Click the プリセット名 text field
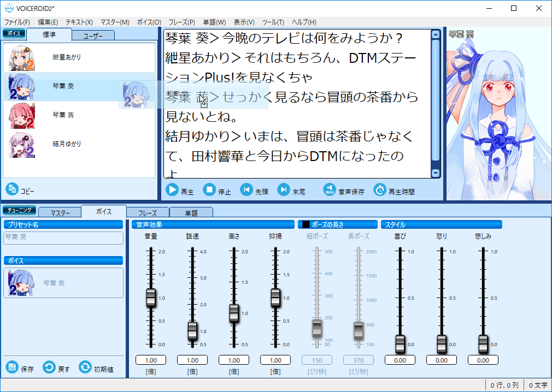Viewport: 552px width, 392px height. coord(63,237)
